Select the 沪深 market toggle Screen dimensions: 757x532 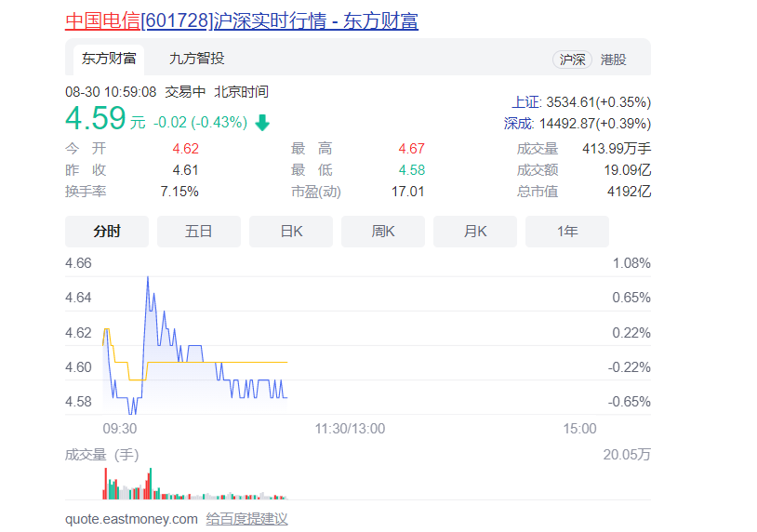pos(572,60)
